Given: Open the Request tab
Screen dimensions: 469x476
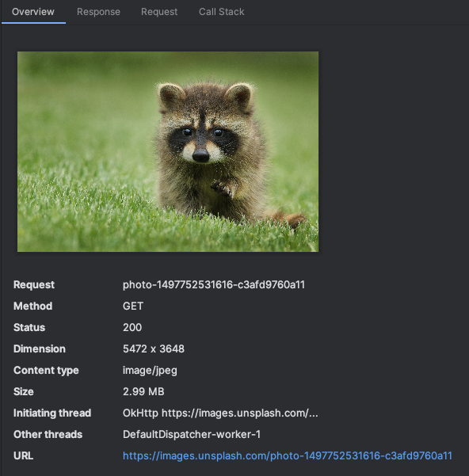Looking at the screenshot, I should click(159, 12).
